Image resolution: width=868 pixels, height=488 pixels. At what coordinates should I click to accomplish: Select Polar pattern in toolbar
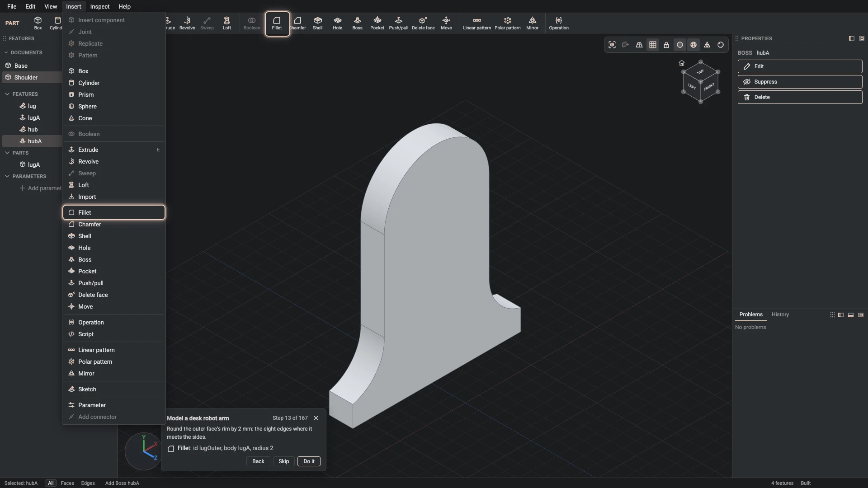click(508, 23)
